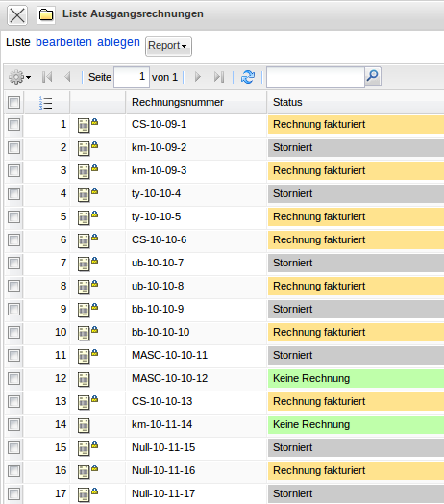This screenshot has height=504, width=444.
Task: Check the box for row 12
Action: [13, 378]
